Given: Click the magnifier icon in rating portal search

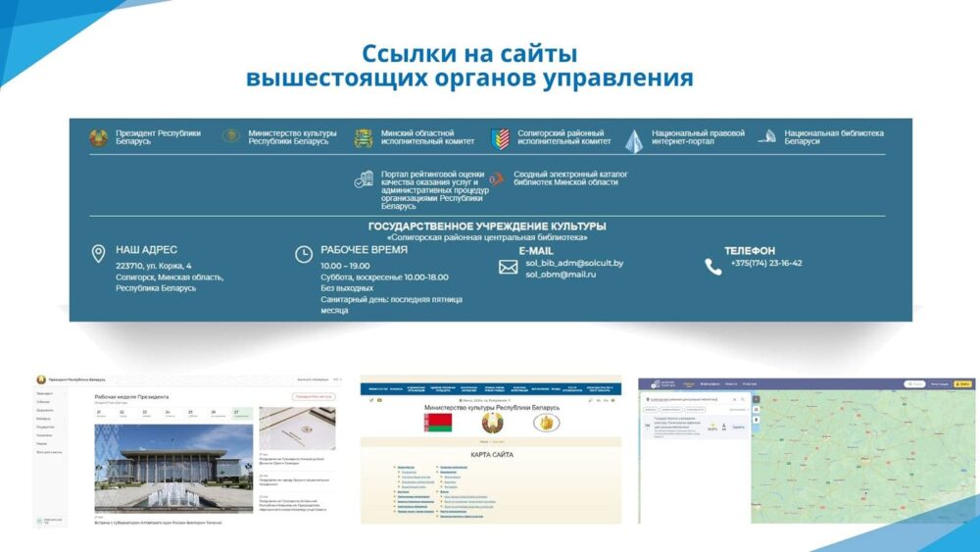Looking at the screenshot, I should [x=743, y=399].
